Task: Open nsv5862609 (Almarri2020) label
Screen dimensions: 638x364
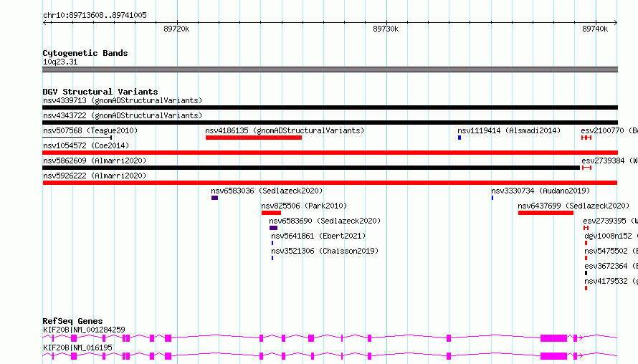Action: 95,161
